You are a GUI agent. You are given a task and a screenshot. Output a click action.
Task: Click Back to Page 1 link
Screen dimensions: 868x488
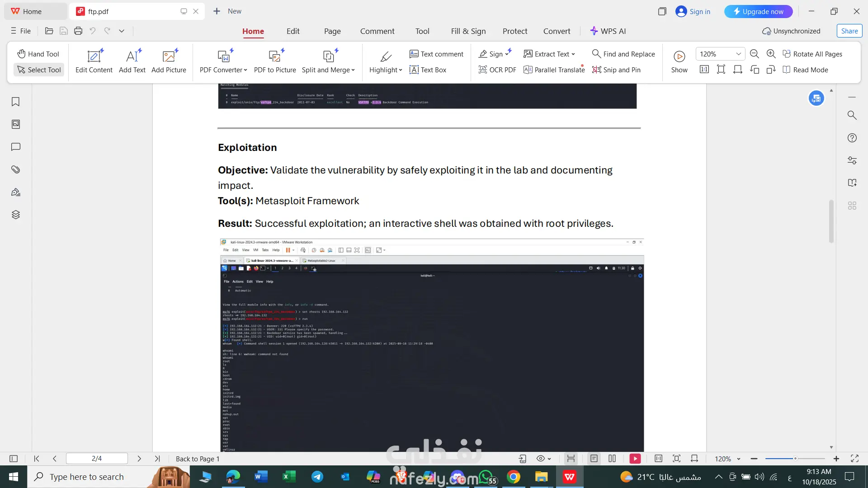pyautogui.click(x=198, y=459)
